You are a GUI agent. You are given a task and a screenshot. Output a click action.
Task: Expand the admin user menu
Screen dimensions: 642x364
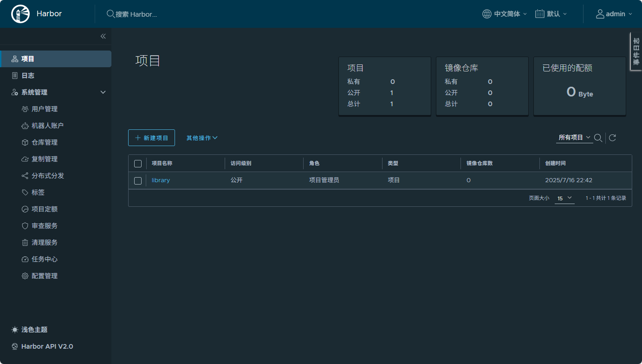coord(614,14)
